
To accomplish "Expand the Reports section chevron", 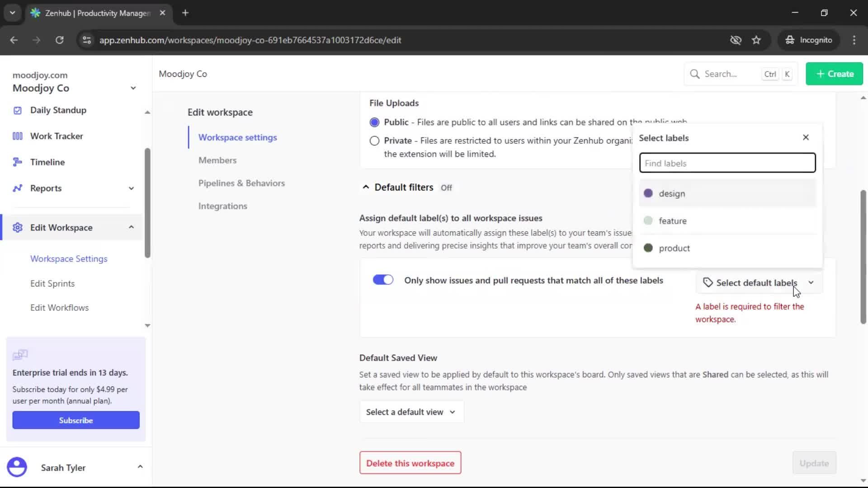I will (131, 188).
